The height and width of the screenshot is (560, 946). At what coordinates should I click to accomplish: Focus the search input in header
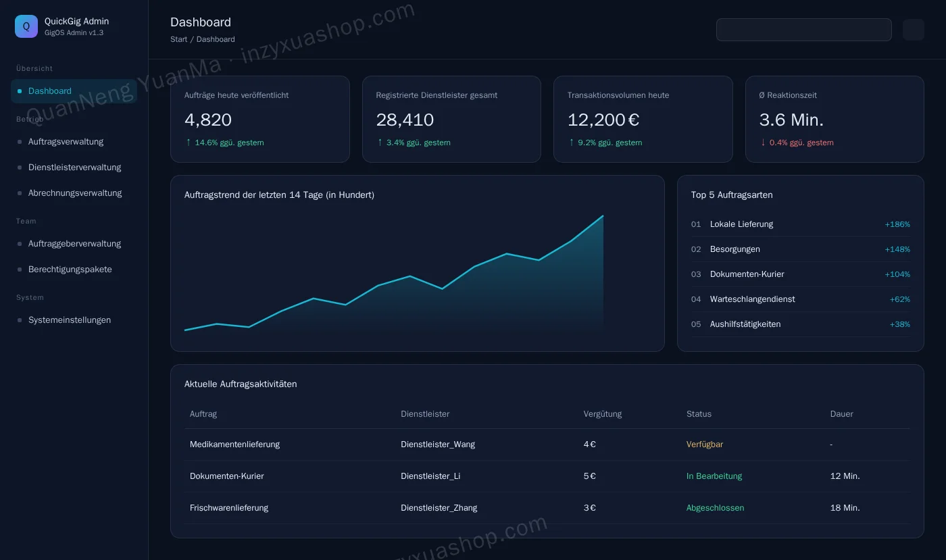(x=804, y=30)
